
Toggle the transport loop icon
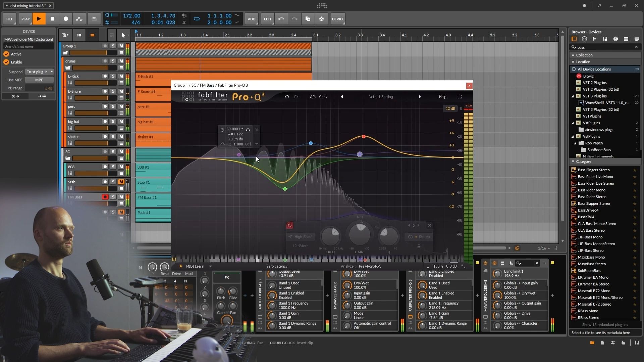197,19
